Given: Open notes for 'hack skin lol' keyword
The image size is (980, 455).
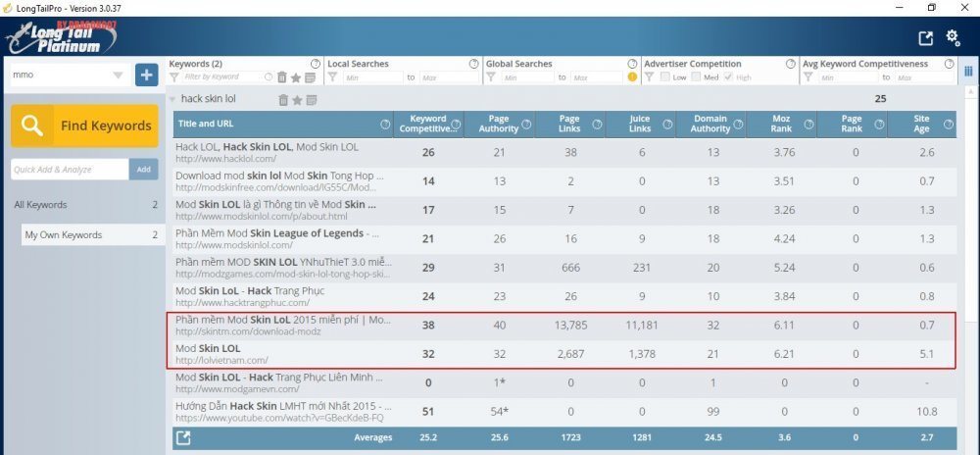Looking at the screenshot, I should [x=312, y=100].
